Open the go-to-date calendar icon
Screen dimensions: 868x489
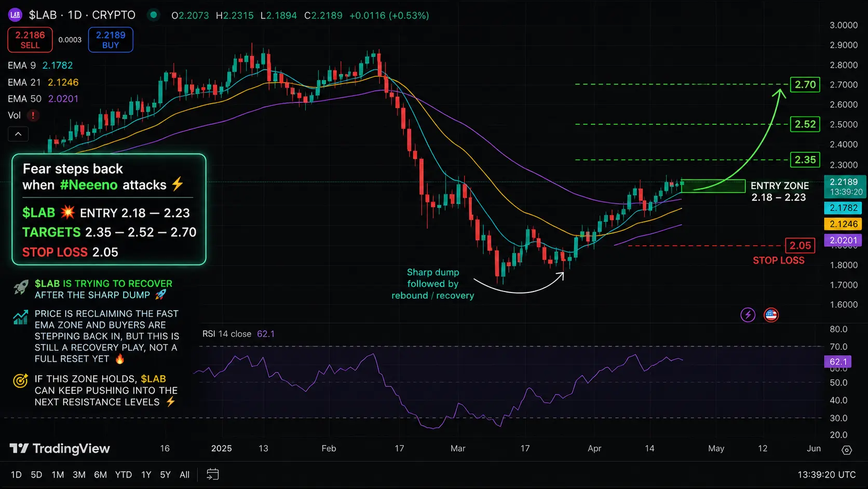(x=212, y=474)
